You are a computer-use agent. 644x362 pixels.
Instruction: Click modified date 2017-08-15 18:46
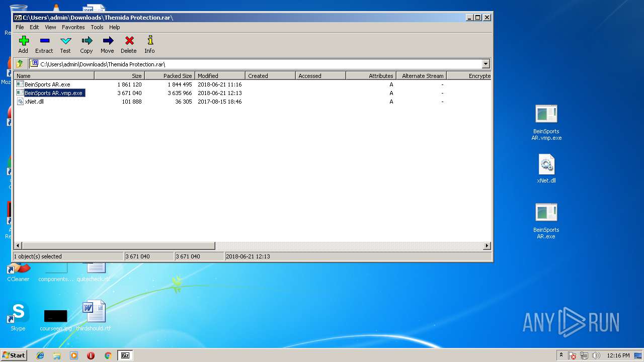pyautogui.click(x=220, y=102)
